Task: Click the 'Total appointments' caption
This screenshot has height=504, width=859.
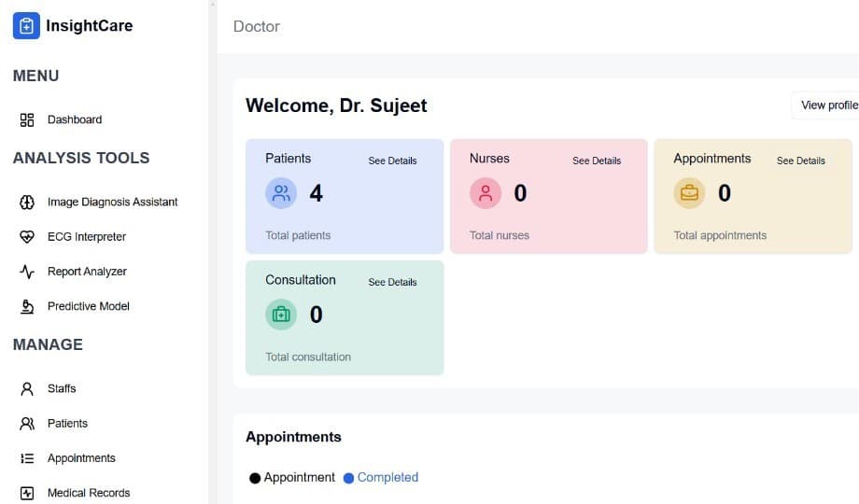Action: coord(720,235)
